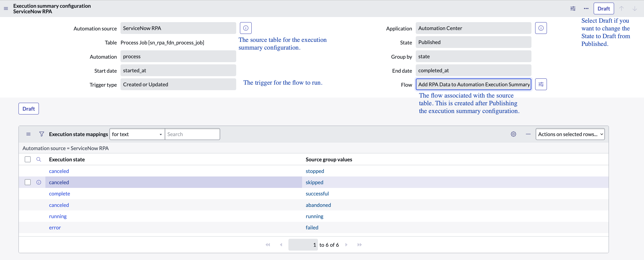Click the list Search input box
644x260 pixels.
(x=192, y=134)
